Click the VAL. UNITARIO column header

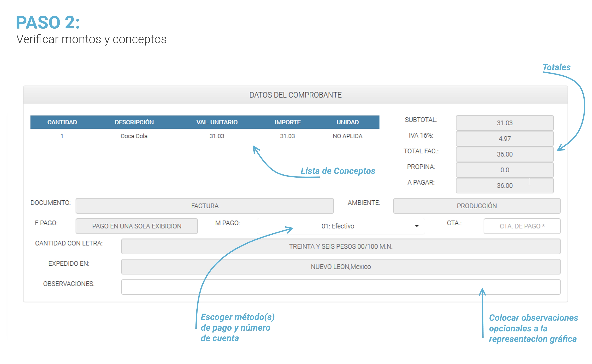(217, 122)
